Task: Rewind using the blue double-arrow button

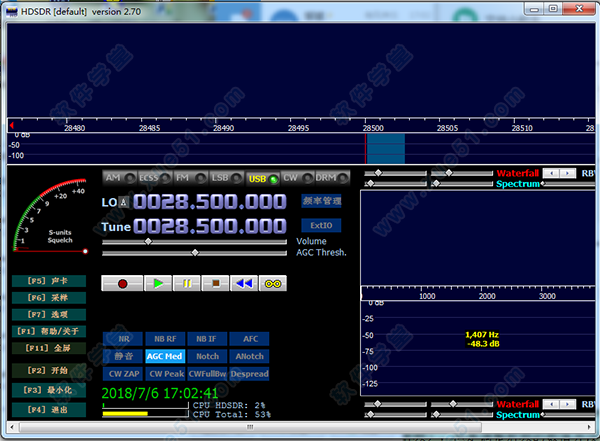Action: [244, 284]
